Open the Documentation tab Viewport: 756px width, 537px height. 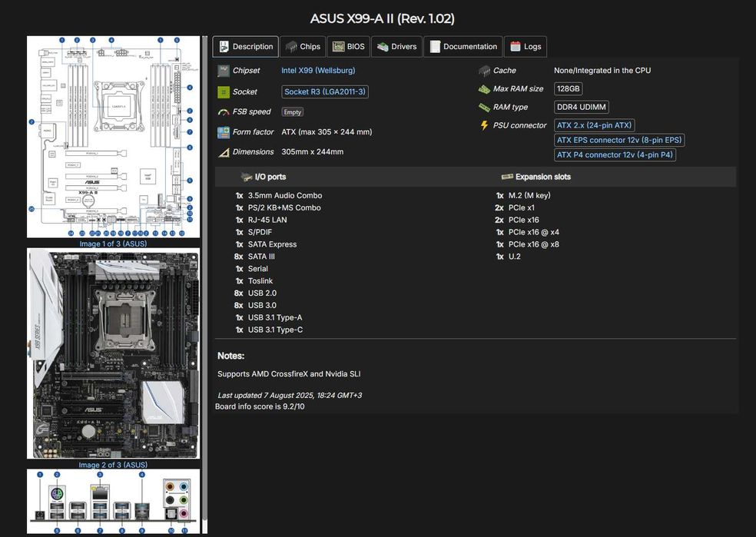coord(463,47)
